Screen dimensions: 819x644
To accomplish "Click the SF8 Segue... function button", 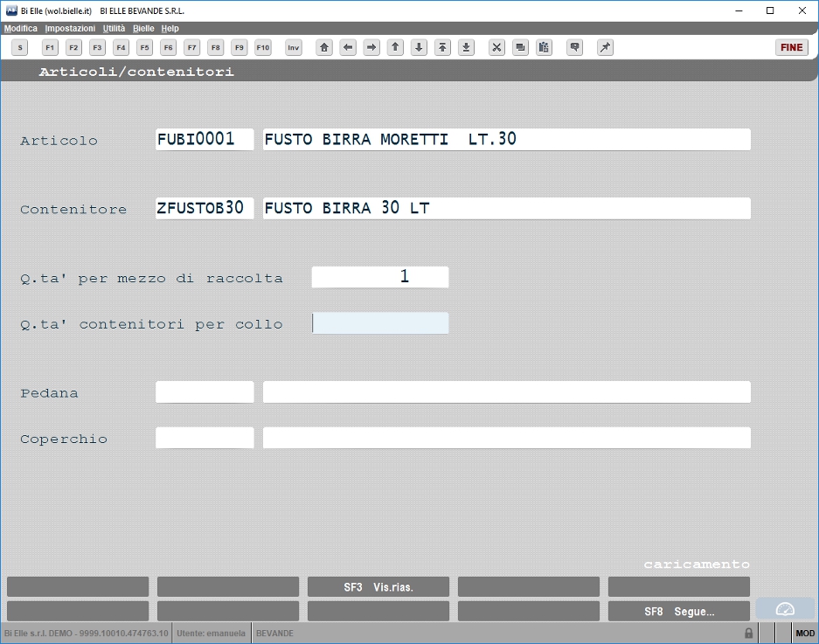I will tap(679, 611).
